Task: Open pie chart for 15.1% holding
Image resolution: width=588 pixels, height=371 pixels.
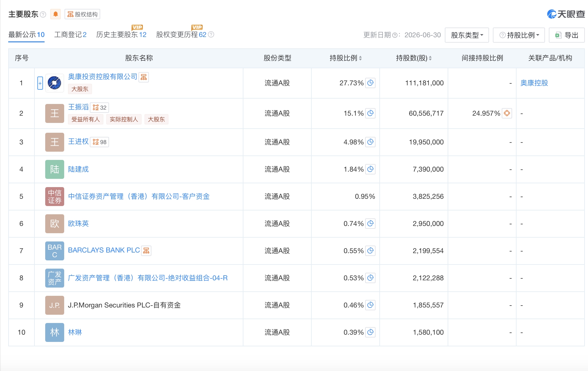Action: tap(371, 113)
